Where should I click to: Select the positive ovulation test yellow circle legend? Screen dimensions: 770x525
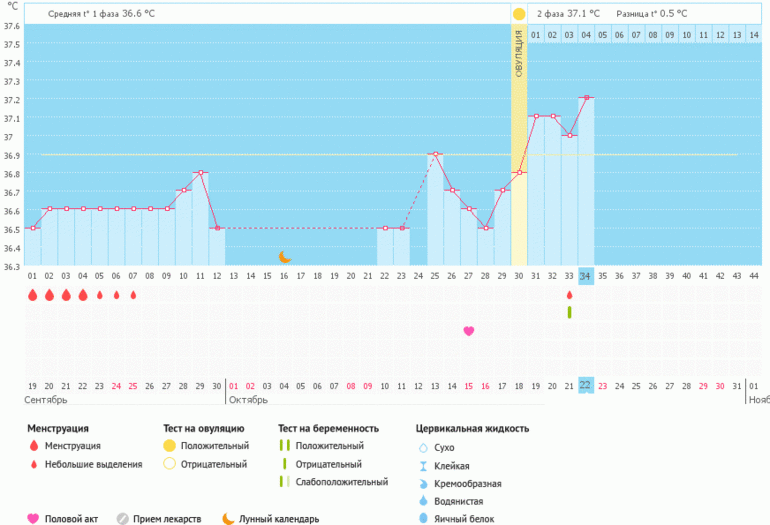point(169,446)
